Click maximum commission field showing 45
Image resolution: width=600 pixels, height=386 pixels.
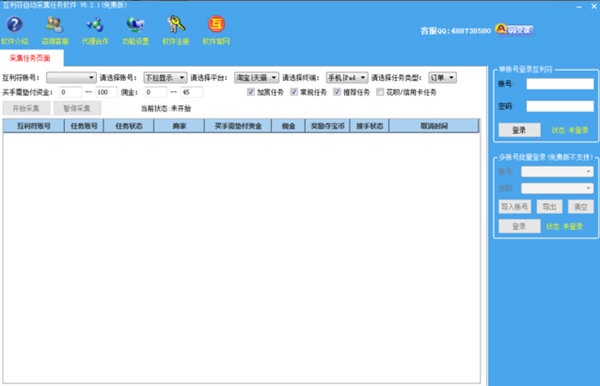click(x=192, y=92)
